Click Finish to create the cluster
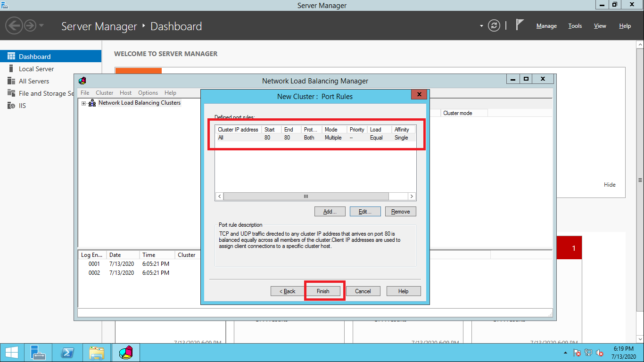The height and width of the screenshot is (362, 644). pos(323,291)
